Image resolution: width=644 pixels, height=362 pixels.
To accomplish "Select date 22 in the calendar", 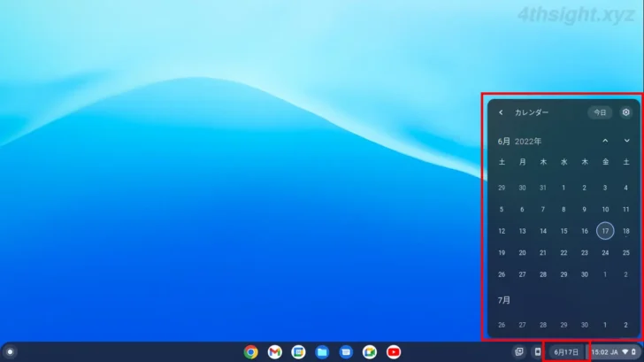I will click(563, 253).
